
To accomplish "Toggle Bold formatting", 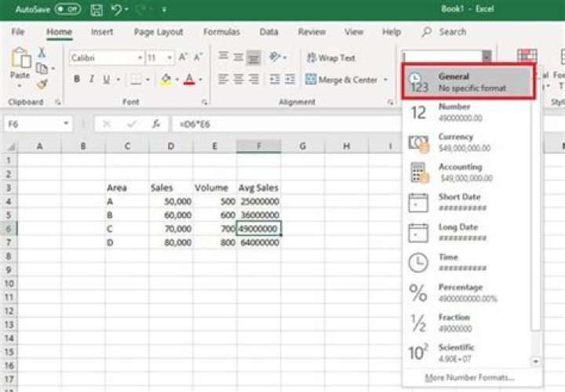I will pyautogui.click(x=77, y=79).
